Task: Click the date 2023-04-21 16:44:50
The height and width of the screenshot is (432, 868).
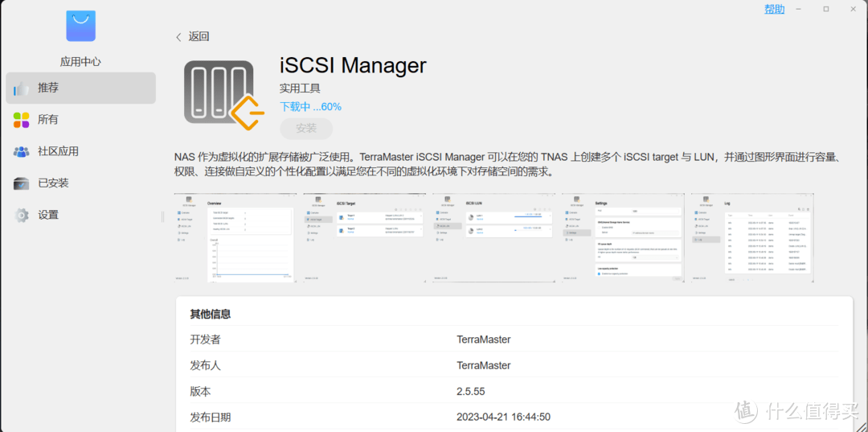Action: click(x=503, y=417)
